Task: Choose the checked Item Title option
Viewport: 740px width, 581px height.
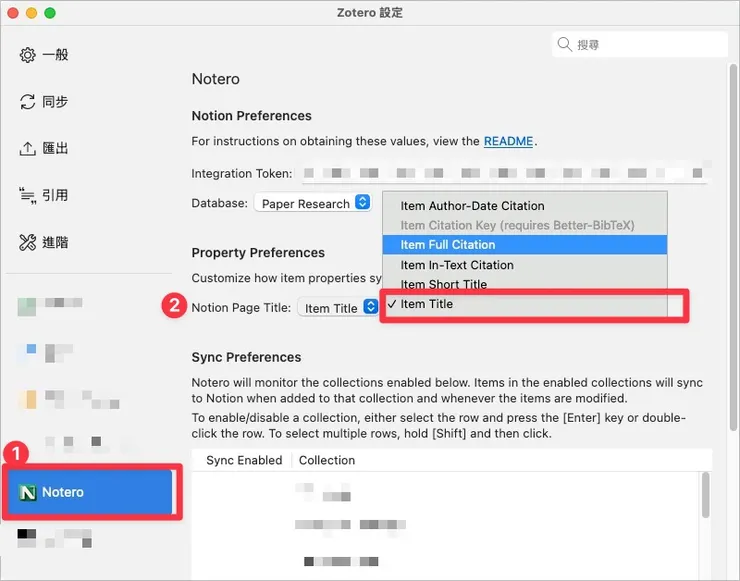Action: (525, 304)
